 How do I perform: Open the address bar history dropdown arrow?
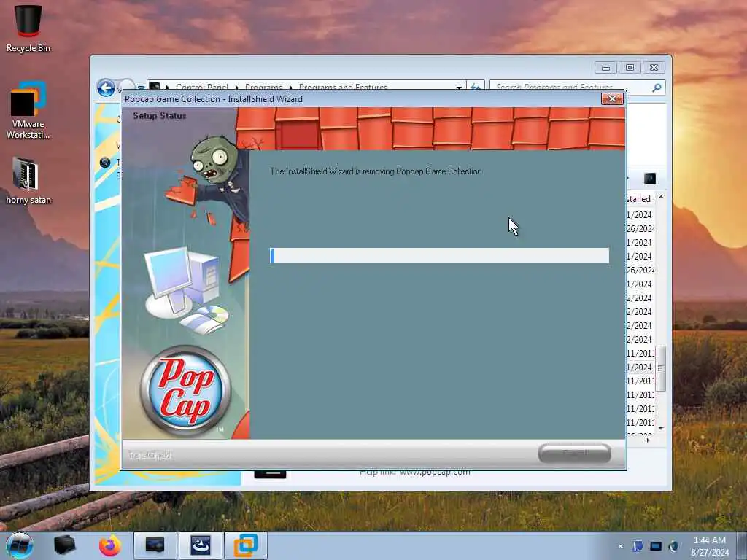(x=459, y=87)
